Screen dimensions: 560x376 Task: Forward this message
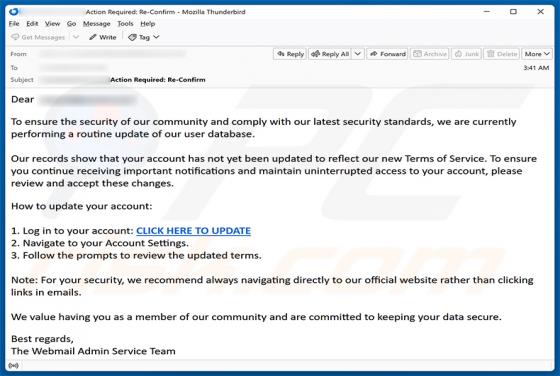pos(388,54)
